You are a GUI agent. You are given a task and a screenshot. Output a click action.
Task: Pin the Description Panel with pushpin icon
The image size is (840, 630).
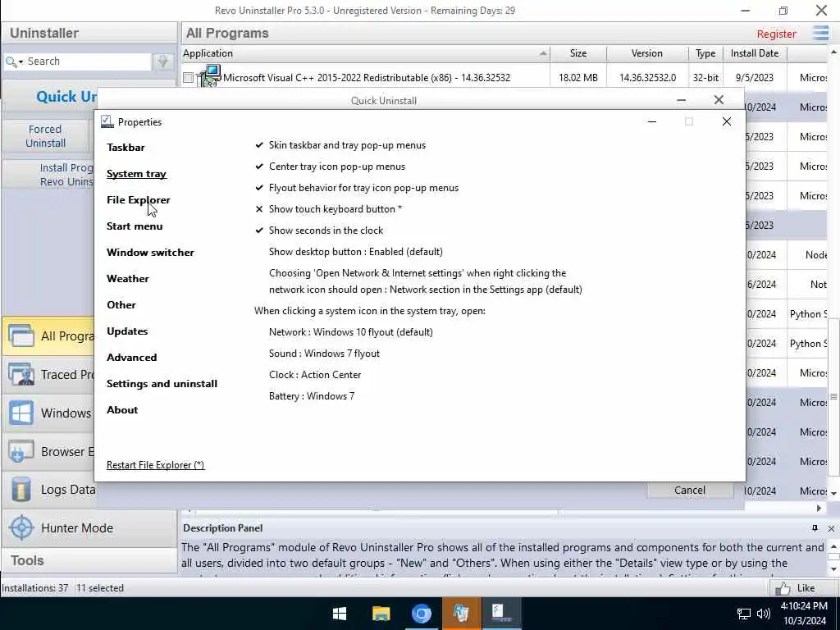[815, 528]
